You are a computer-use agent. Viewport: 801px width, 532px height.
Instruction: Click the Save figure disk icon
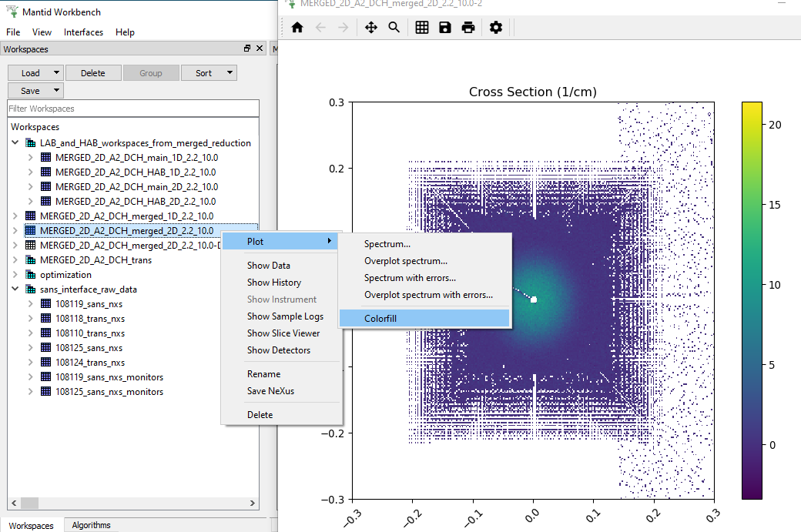coord(445,28)
